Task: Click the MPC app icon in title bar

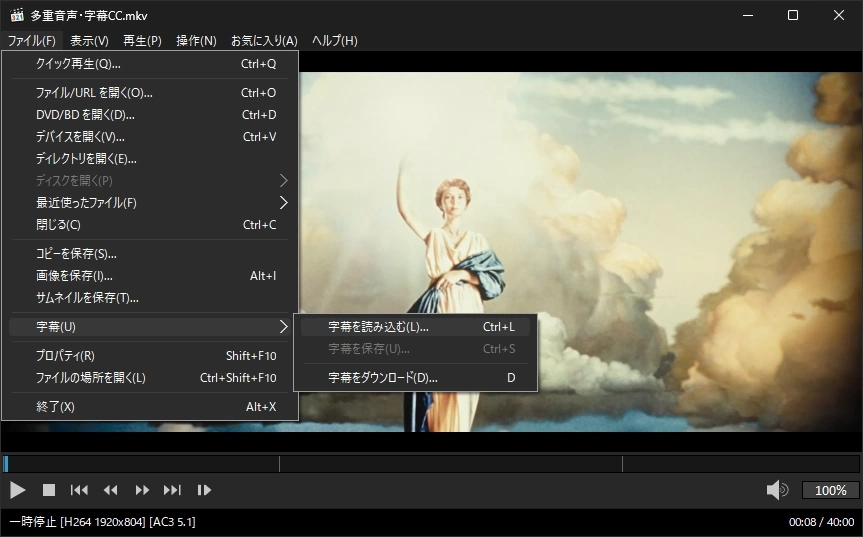Action: (x=17, y=15)
